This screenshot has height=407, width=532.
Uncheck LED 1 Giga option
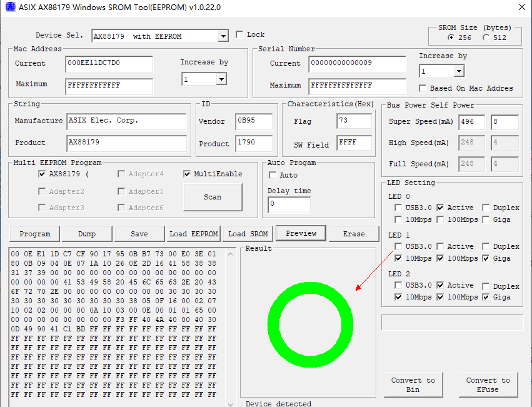[486, 259]
